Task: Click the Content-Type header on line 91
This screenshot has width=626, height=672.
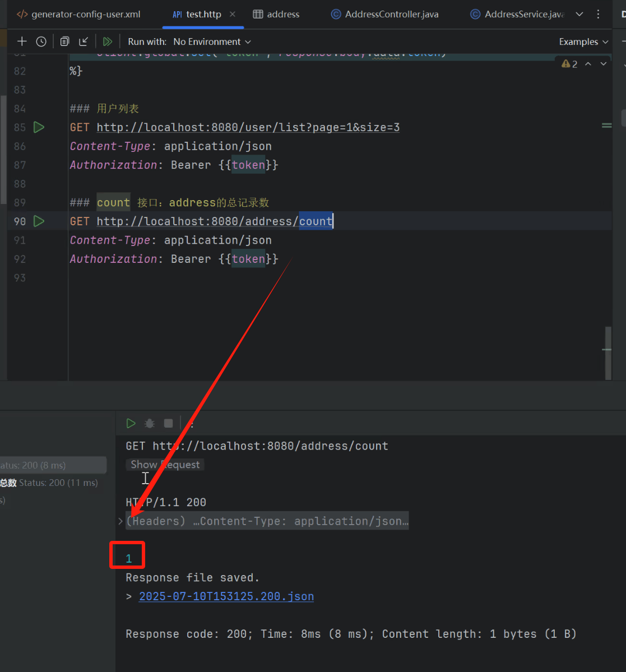Action: (110, 240)
